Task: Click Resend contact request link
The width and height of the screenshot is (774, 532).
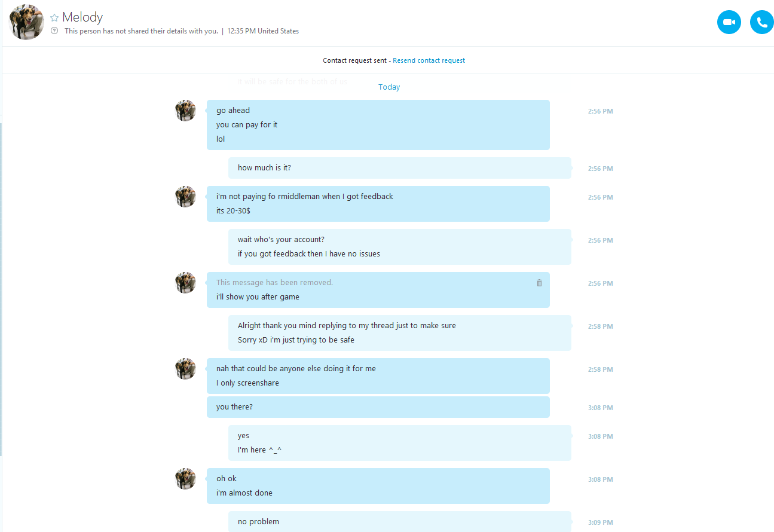Action: [429, 60]
